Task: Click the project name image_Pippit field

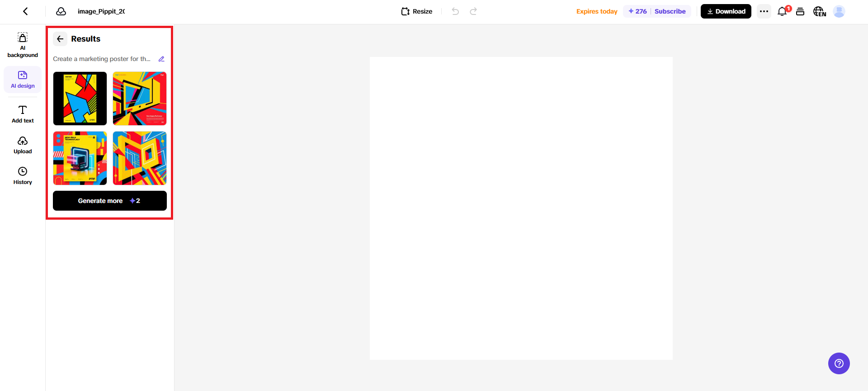Action: pyautogui.click(x=101, y=11)
